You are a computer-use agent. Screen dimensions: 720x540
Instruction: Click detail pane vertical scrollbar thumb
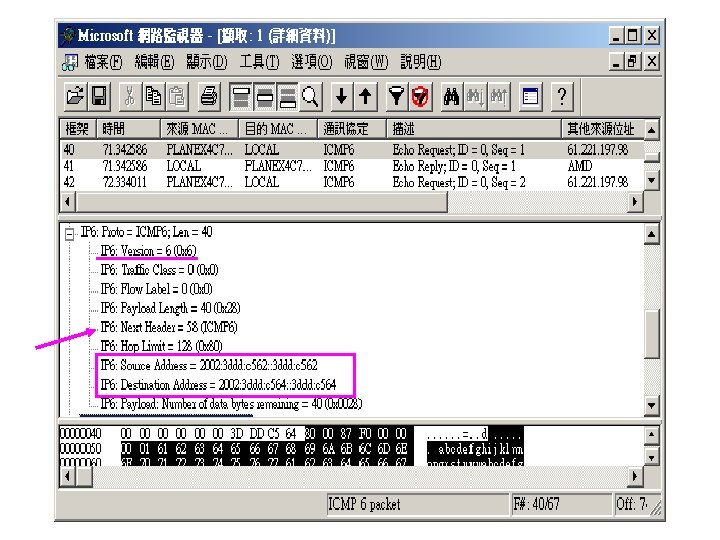[x=652, y=334]
